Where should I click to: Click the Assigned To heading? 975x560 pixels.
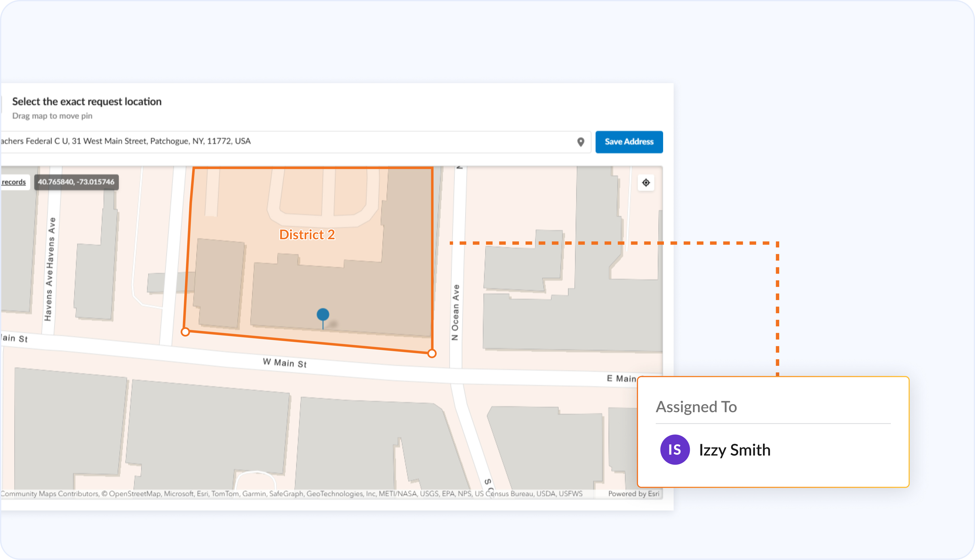tap(696, 407)
